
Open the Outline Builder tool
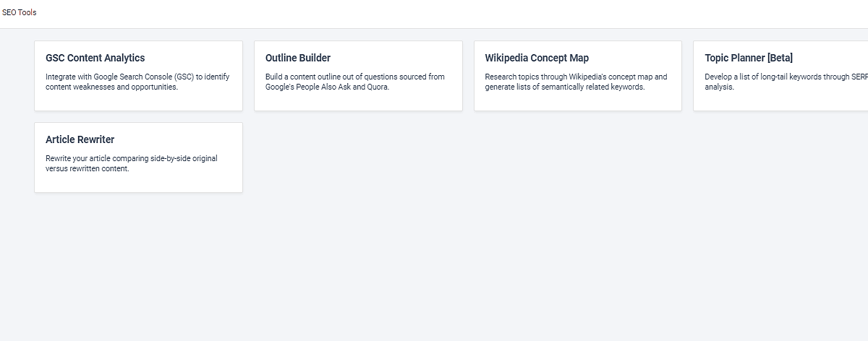pos(298,59)
